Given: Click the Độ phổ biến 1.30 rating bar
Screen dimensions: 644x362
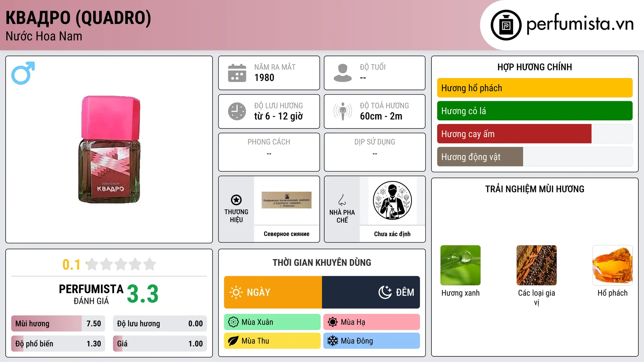Looking at the screenshot, I should (x=58, y=344).
